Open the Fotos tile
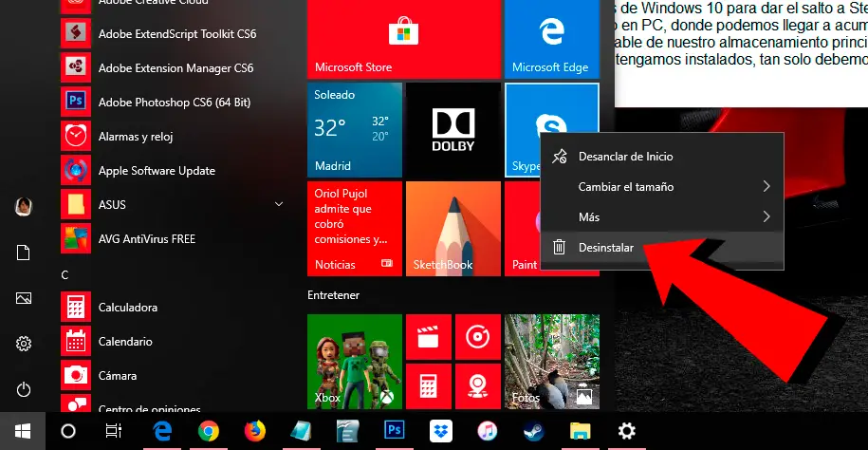 [552, 362]
